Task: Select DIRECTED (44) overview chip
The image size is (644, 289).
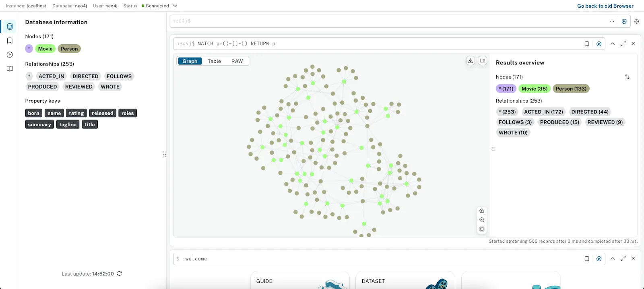Action: click(x=590, y=112)
